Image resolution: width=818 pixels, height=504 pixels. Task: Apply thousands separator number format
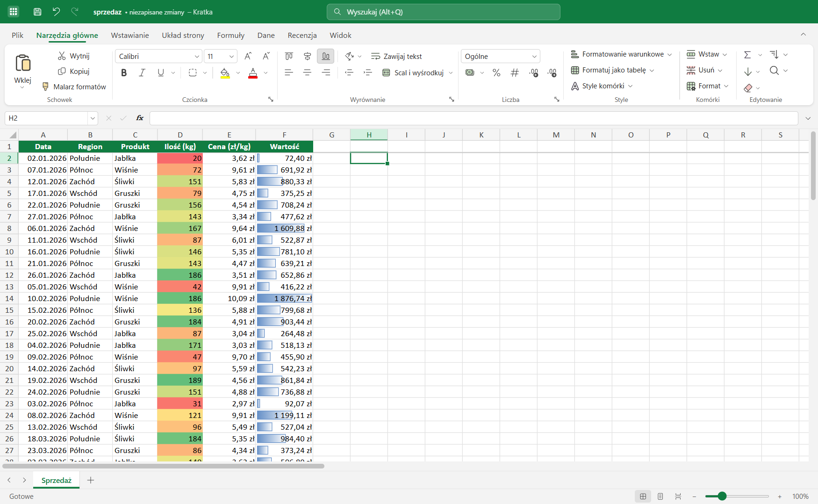[515, 72]
